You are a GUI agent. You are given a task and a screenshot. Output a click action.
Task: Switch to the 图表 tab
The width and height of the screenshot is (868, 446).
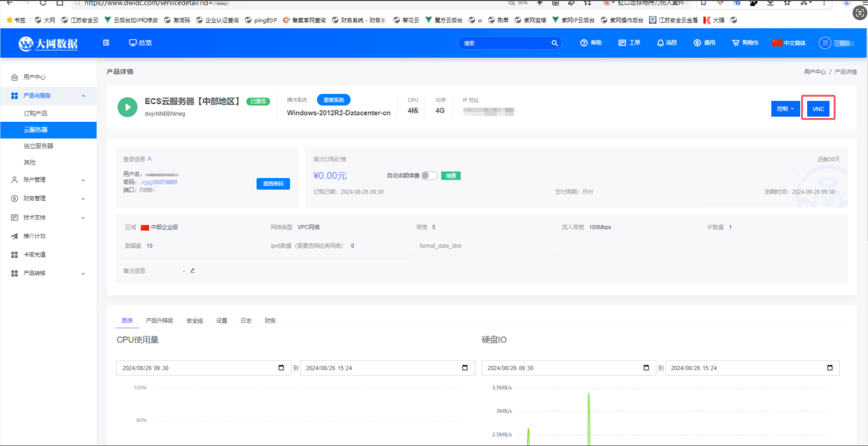pos(127,320)
